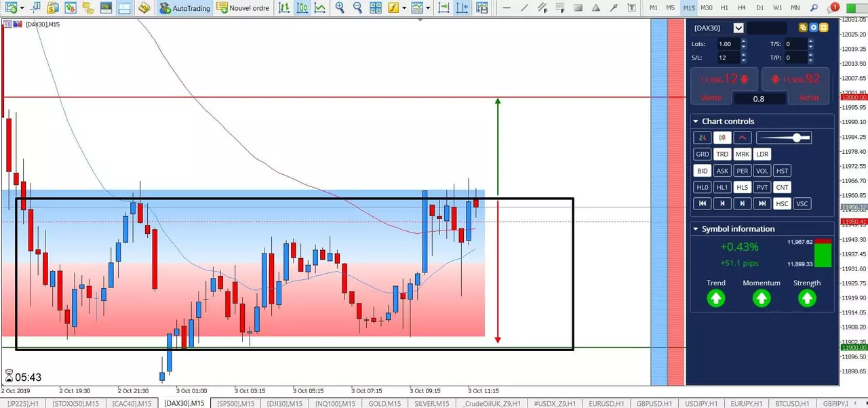Open chat notifications with red badge
This screenshot has width=868, height=408.
click(833, 8)
